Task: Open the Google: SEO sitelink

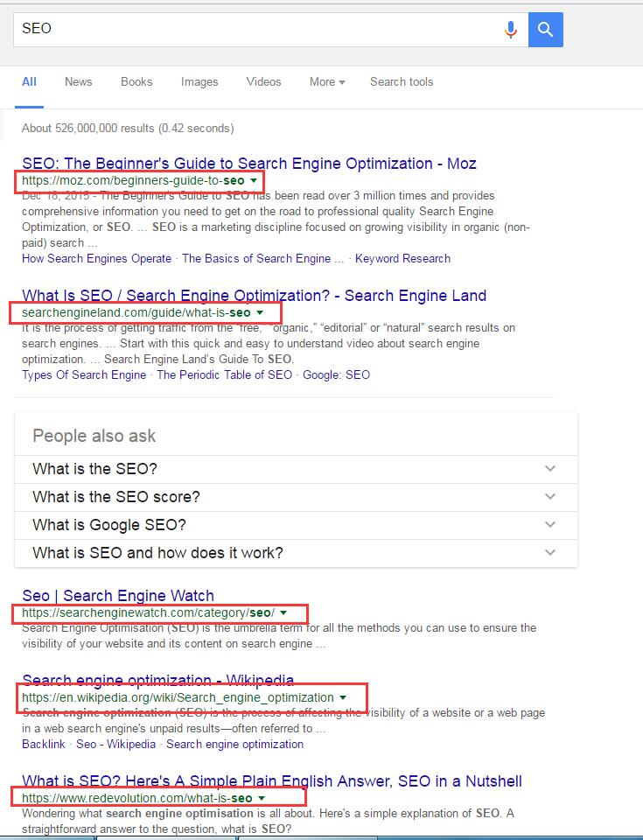Action: pyautogui.click(x=337, y=375)
